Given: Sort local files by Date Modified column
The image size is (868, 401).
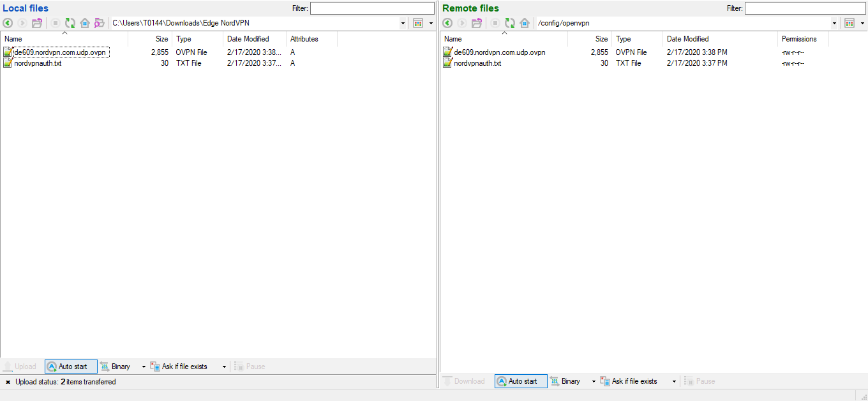Looking at the screenshot, I should (248, 39).
